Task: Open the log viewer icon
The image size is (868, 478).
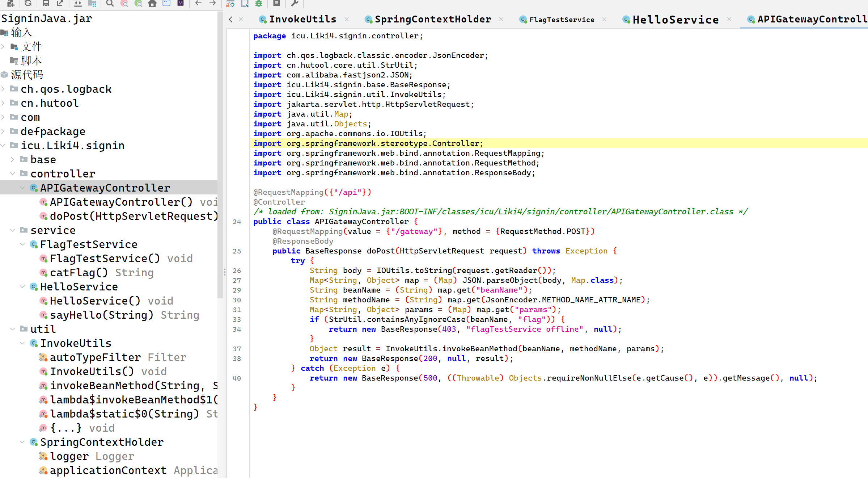Action: pos(276,4)
